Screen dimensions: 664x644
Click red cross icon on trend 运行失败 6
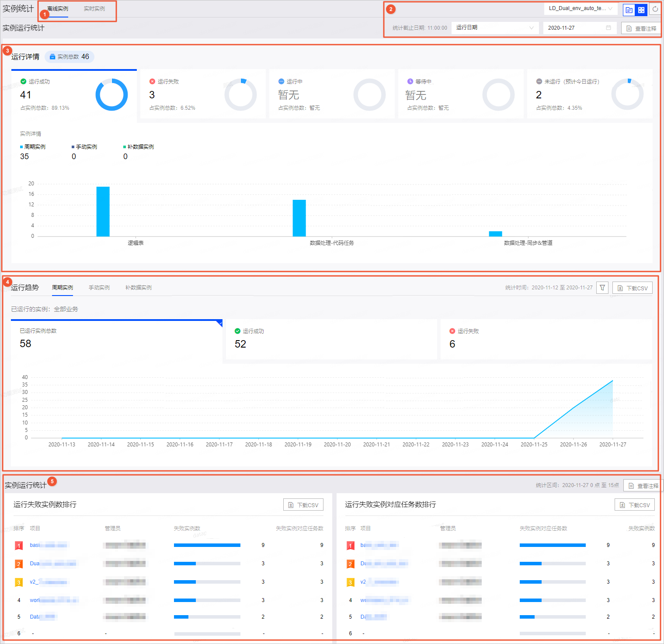pyautogui.click(x=452, y=331)
